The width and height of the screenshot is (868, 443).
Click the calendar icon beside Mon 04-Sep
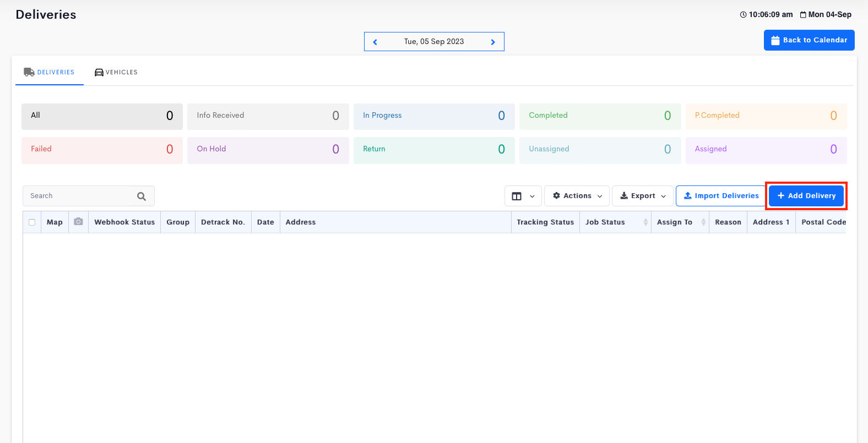pyautogui.click(x=803, y=15)
